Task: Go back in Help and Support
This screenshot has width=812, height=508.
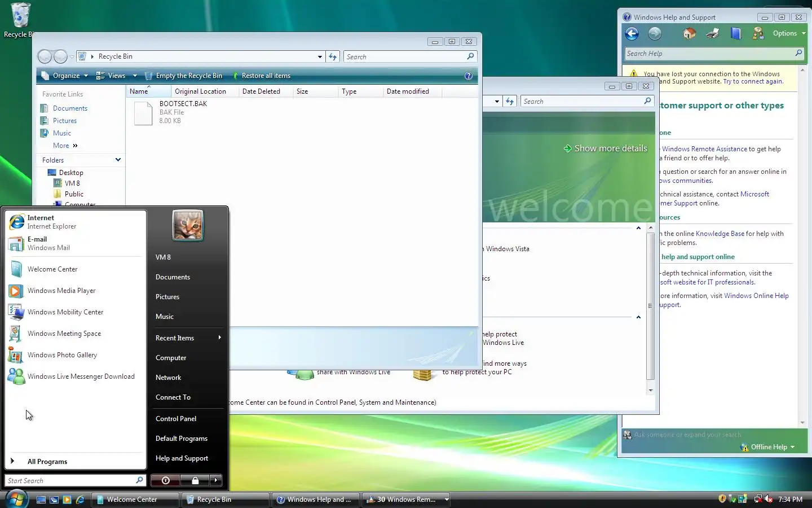Action: 632,34
